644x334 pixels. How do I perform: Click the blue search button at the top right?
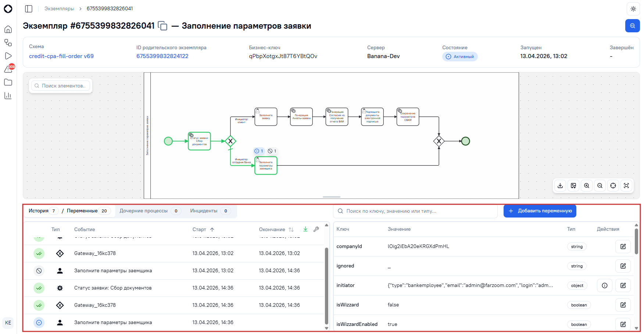[x=632, y=26]
